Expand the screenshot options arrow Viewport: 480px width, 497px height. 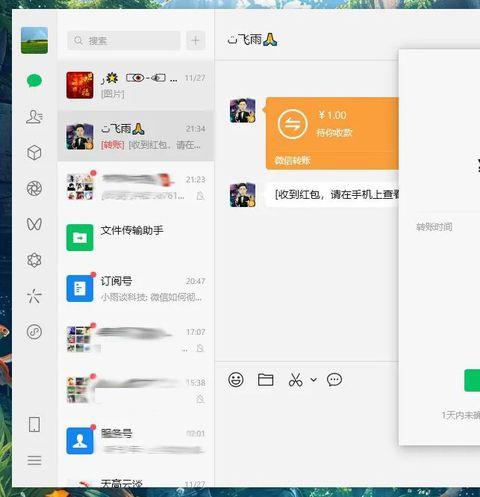click(313, 380)
